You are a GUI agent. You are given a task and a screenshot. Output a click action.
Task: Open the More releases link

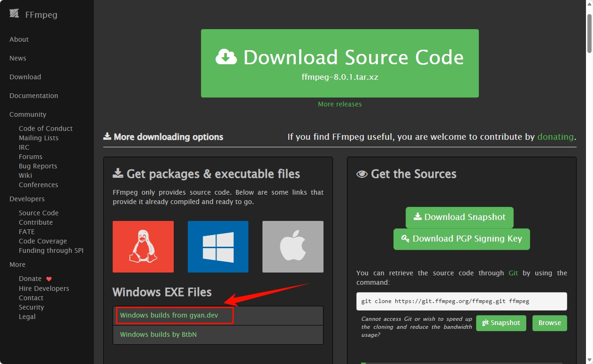point(339,104)
